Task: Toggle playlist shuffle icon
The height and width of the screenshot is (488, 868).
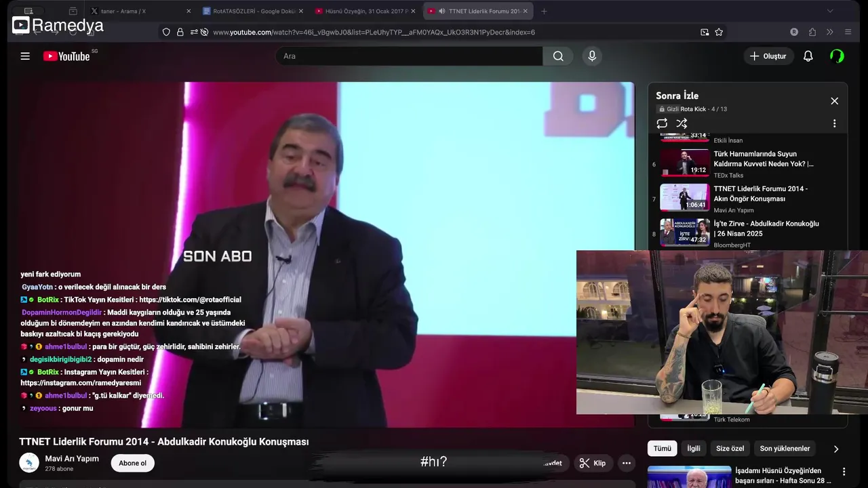Action: point(682,123)
